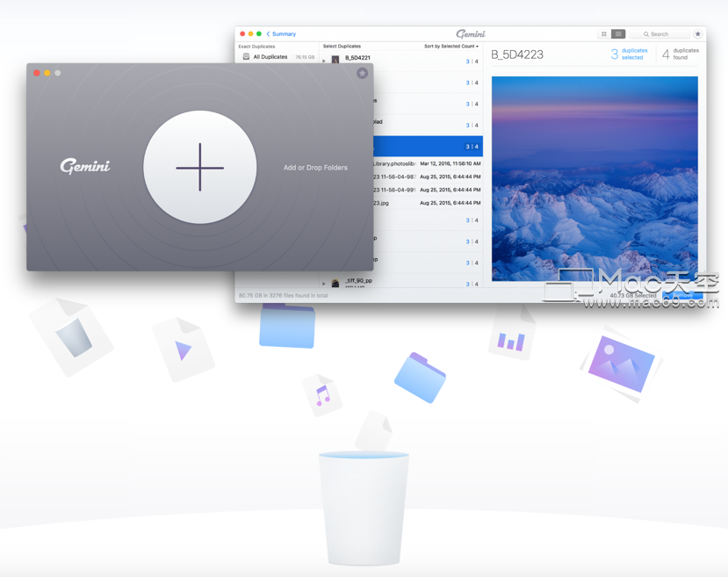Close the gray Gemini window with red button

tap(37, 73)
